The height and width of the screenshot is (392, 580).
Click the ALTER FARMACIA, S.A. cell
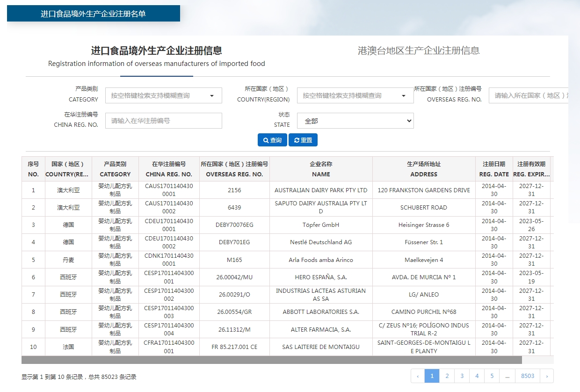[321, 329]
